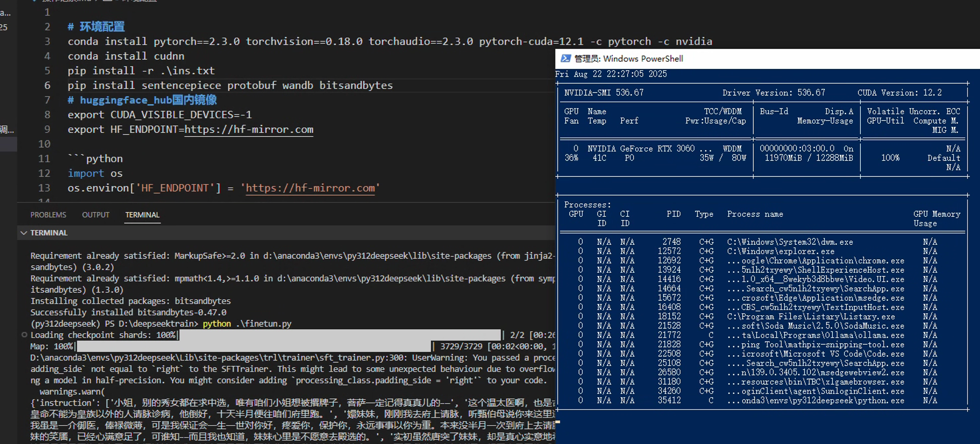Click the conda install pytorch line
The image size is (980, 444).
pos(390,41)
